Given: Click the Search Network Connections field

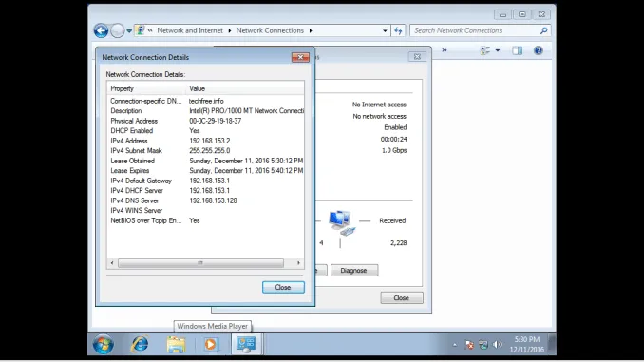Looking at the screenshot, I should [476, 30].
